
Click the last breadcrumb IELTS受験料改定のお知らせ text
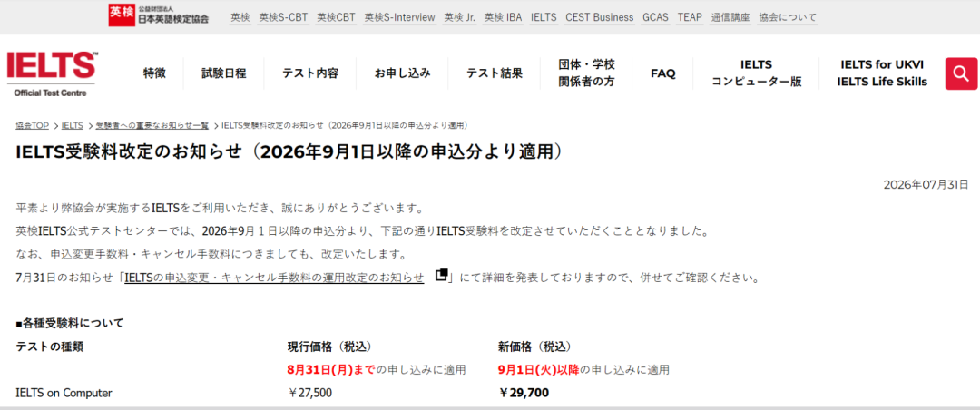(x=345, y=125)
